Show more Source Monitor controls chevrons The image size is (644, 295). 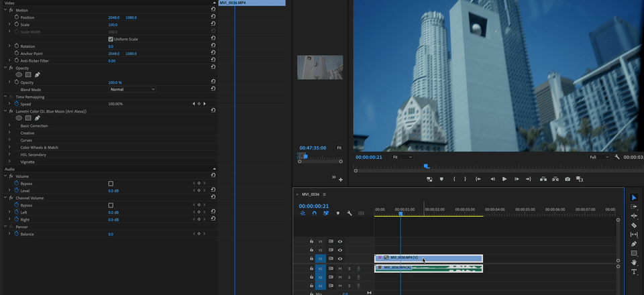pyautogui.click(x=334, y=177)
